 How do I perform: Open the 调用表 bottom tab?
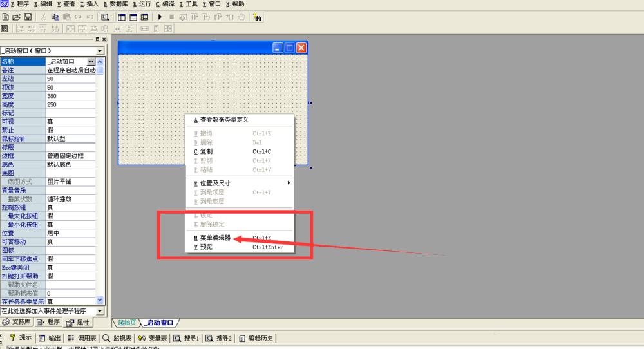(x=82, y=338)
